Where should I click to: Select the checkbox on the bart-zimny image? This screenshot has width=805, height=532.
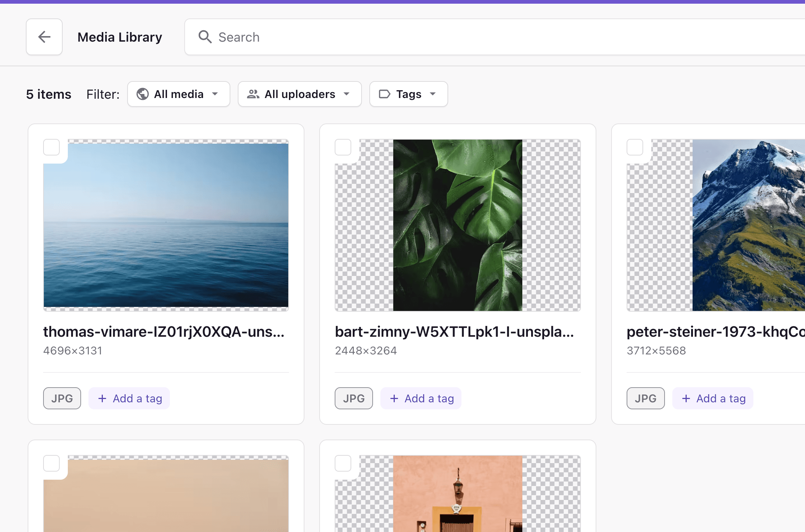pos(343,147)
